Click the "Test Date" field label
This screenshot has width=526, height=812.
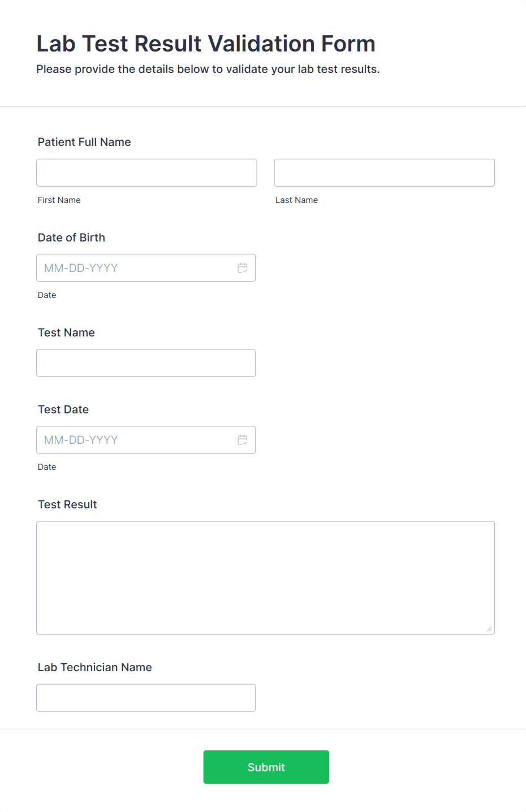tap(63, 409)
